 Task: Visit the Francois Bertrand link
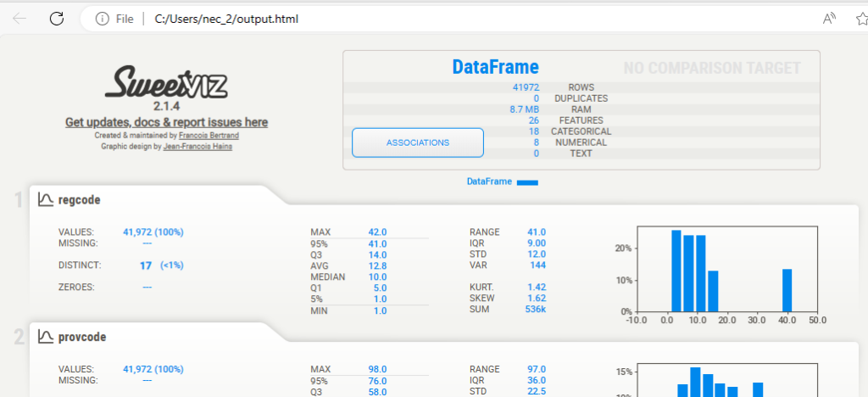(209, 136)
